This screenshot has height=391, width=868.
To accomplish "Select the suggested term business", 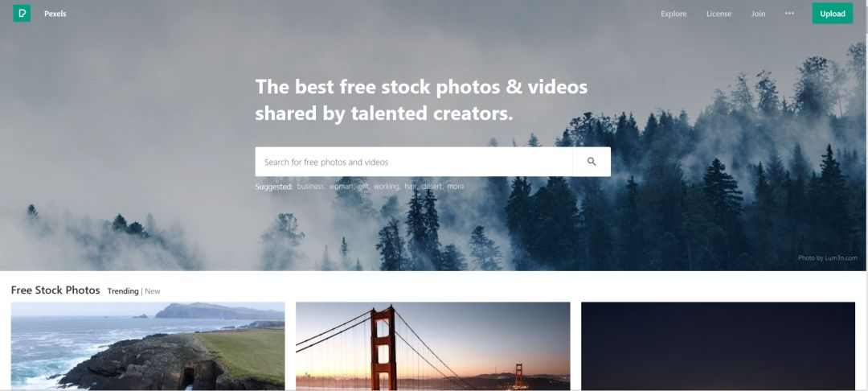I will click(311, 187).
